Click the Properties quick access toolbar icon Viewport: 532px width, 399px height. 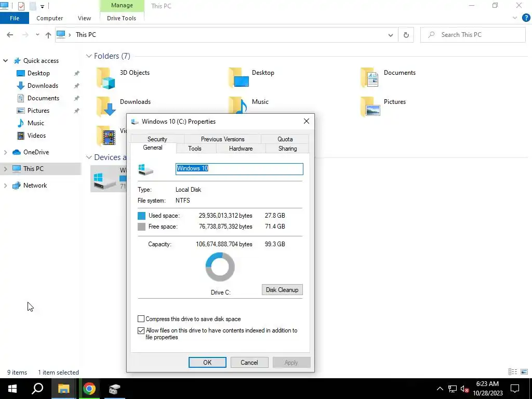click(x=21, y=6)
